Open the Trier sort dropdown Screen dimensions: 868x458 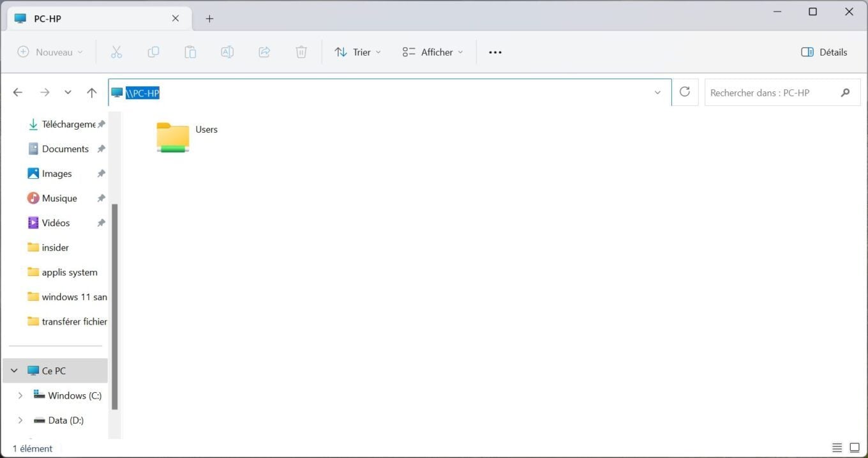pos(358,52)
